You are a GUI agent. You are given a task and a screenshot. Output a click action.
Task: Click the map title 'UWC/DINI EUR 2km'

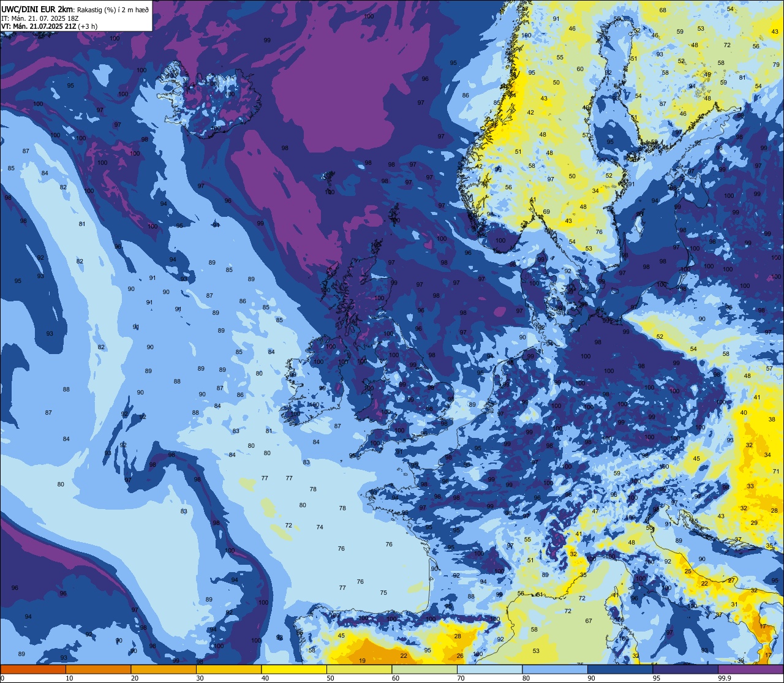coord(36,9)
